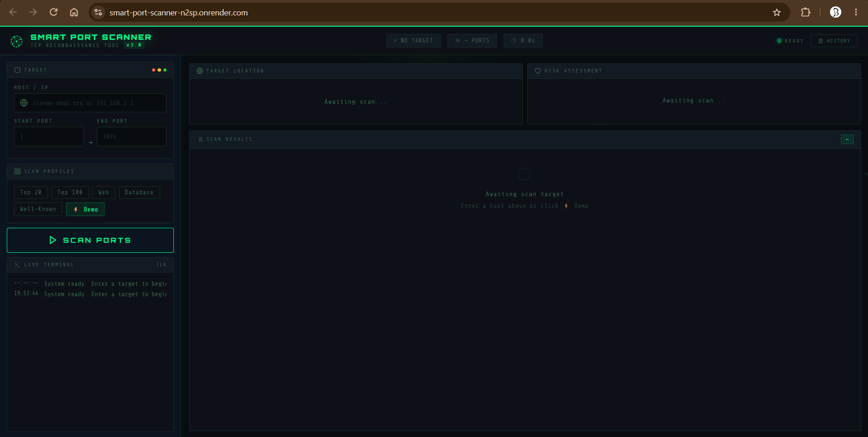The image size is (868, 437).
Task: Select the Top 100 scan profile
Action: click(70, 192)
